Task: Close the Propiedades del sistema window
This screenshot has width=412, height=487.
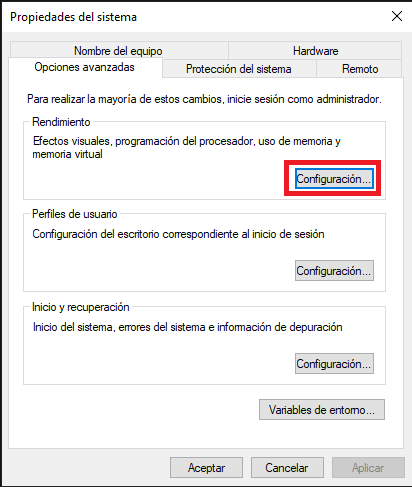Action: (x=397, y=16)
